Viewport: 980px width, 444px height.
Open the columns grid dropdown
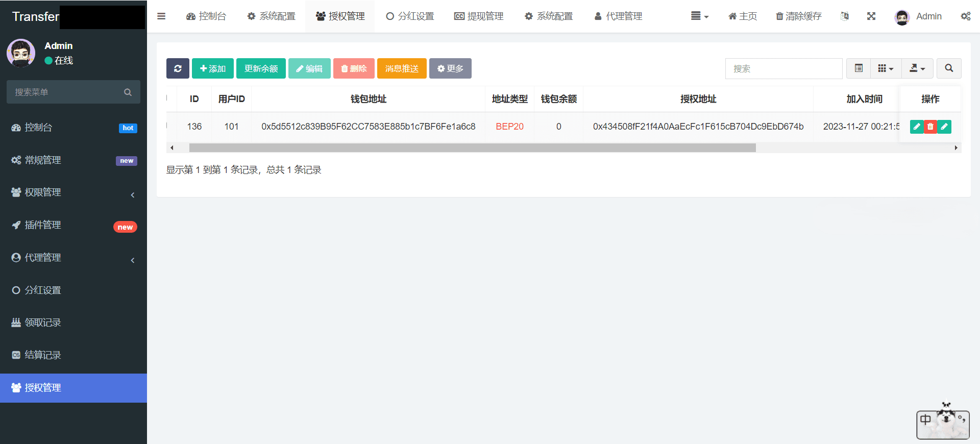tap(885, 68)
